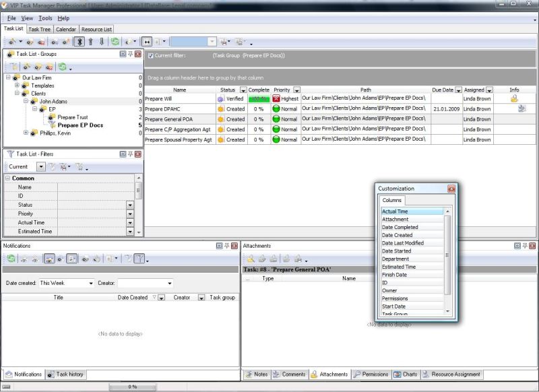This screenshot has height=392, width=539.
Task: Click the move task up arrow icon
Action: coord(91,42)
